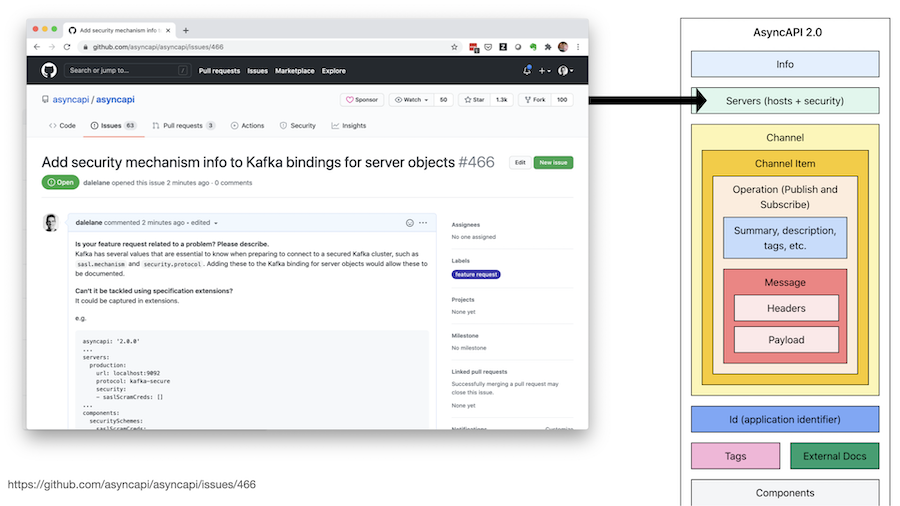This screenshot has height=506, width=900.
Task: Open the Projects sidebar heading
Action: [x=463, y=299]
